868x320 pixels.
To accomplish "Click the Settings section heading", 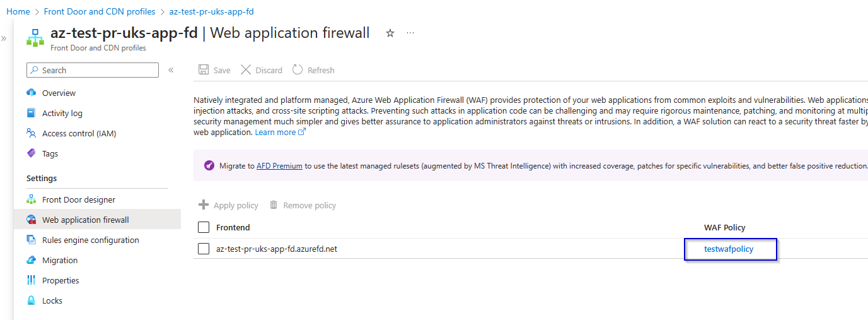I will pos(42,178).
